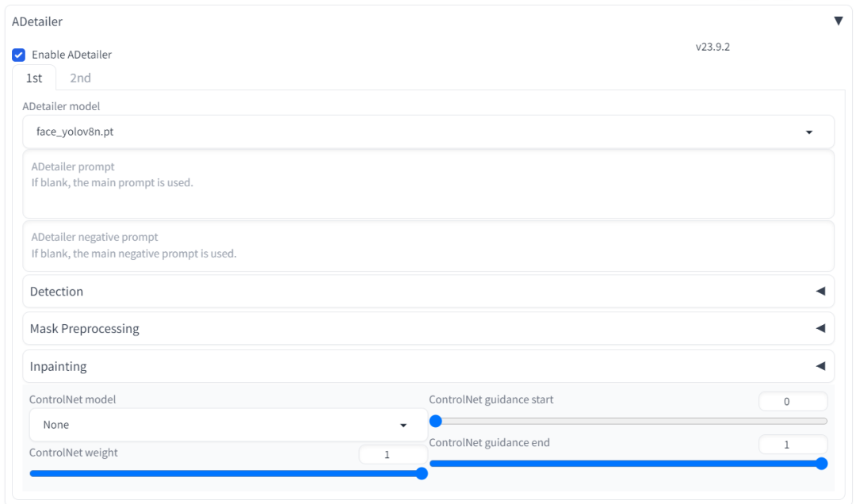Collapse the ADetailer panel arrow

(x=838, y=21)
